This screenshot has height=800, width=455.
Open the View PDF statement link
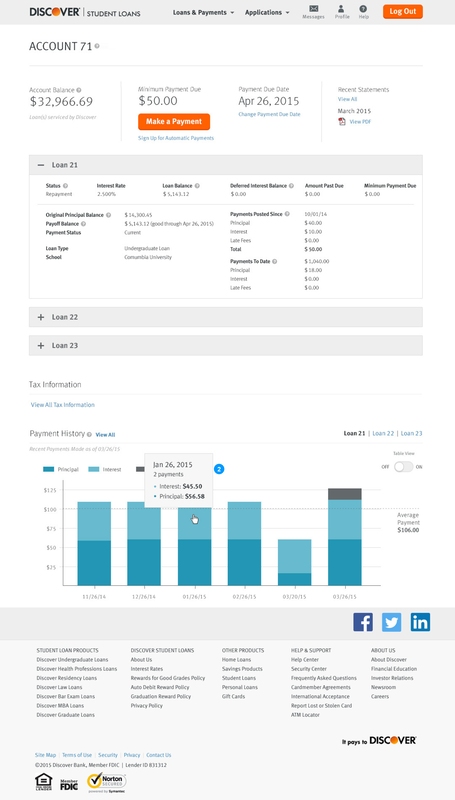(x=360, y=122)
